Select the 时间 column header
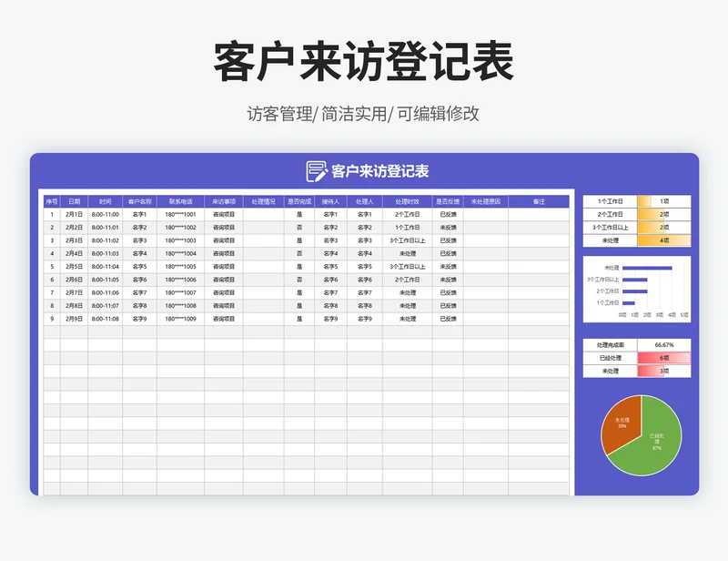The width and height of the screenshot is (728, 561). point(106,201)
